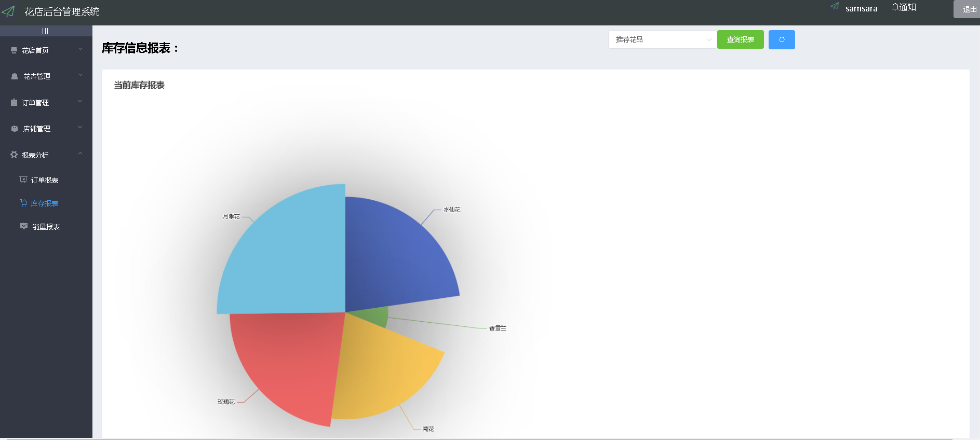Click the 玫瑰花 chart label

[x=226, y=402]
